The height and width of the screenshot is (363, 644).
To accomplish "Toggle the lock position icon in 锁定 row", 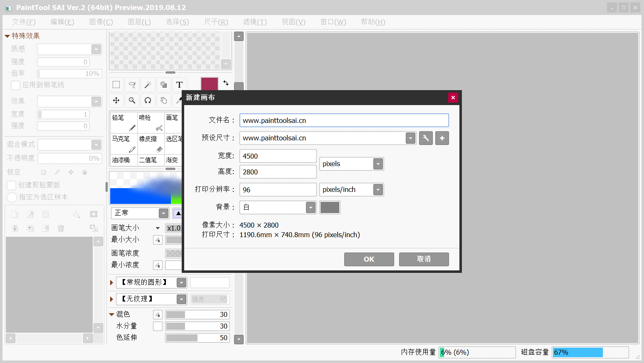I will 71,172.
